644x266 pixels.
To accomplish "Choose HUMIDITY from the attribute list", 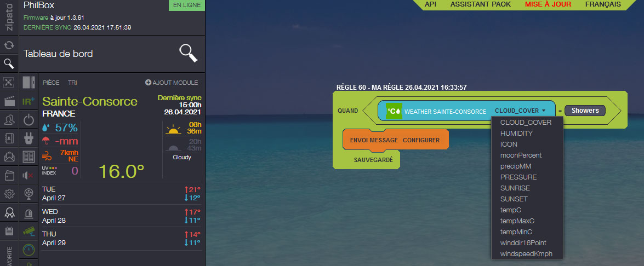I will click(516, 133).
